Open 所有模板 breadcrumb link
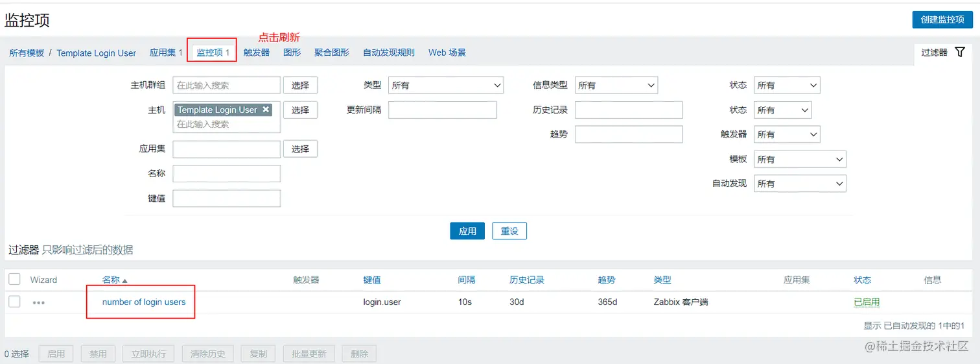 point(27,53)
